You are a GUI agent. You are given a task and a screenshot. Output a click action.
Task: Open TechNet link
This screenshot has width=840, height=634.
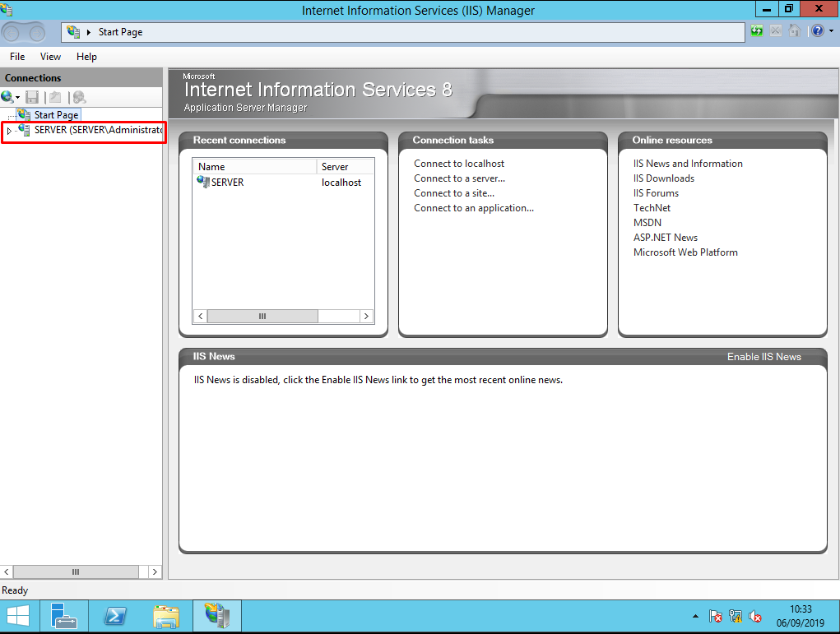tap(652, 208)
